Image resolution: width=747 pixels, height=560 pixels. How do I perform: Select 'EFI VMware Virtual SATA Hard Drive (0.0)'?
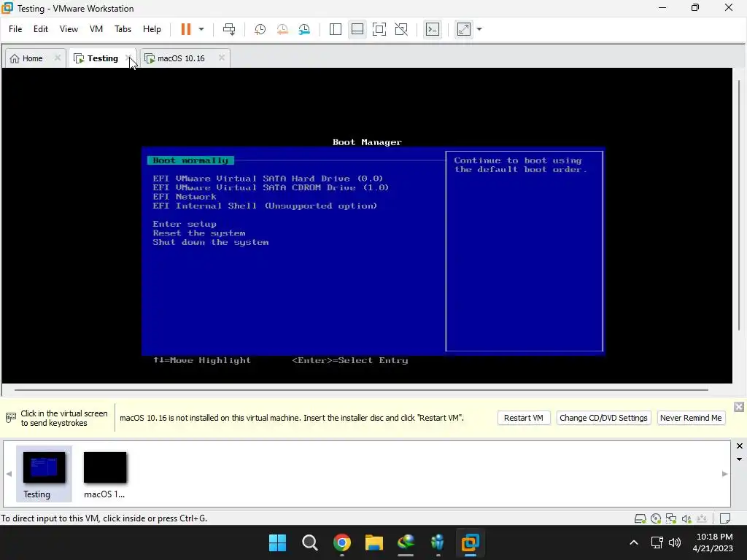pyautogui.click(x=268, y=179)
